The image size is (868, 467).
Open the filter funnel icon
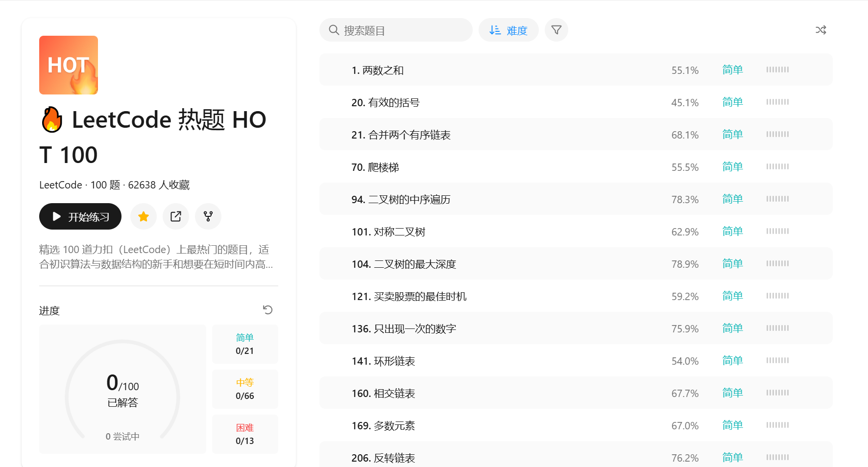tap(556, 30)
